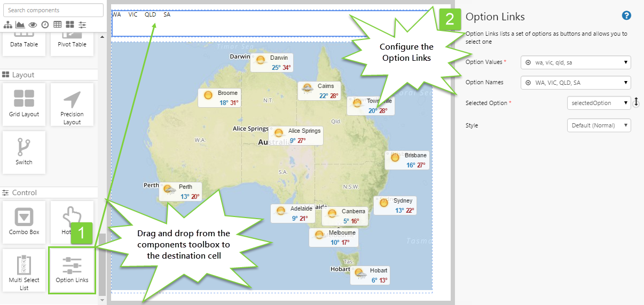Pick the Precision Layout component
Screen dimensions: 644x305
[x=72, y=105]
